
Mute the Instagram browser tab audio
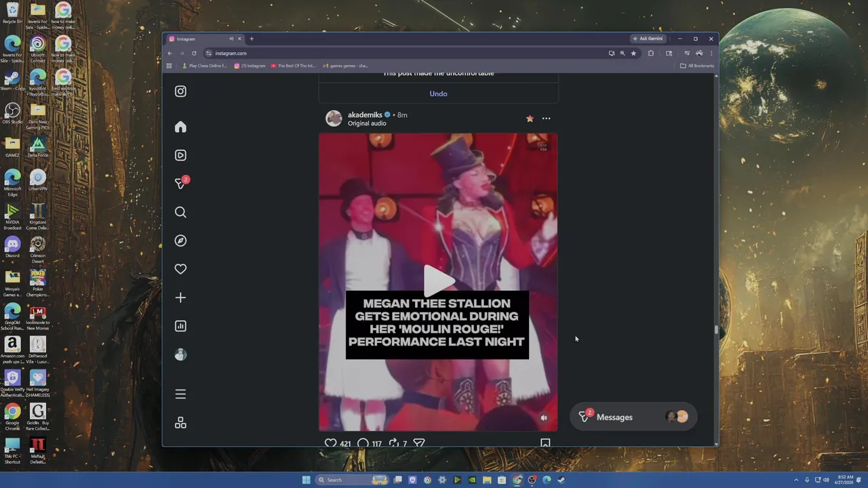[231, 39]
